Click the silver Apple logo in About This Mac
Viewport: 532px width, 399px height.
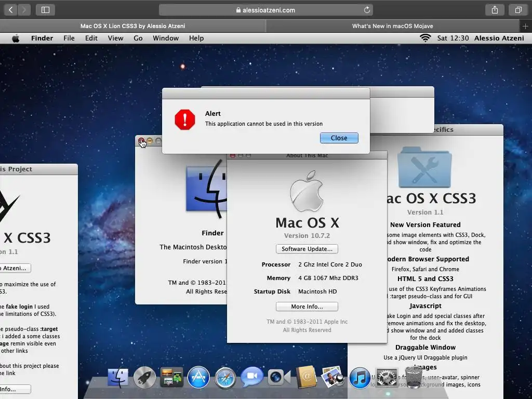[307, 191]
